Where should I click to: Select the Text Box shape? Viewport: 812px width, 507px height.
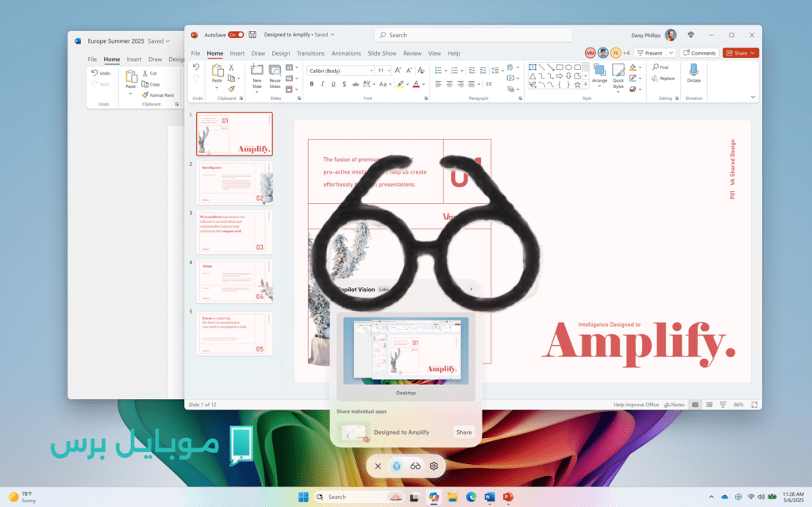pos(533,67)
